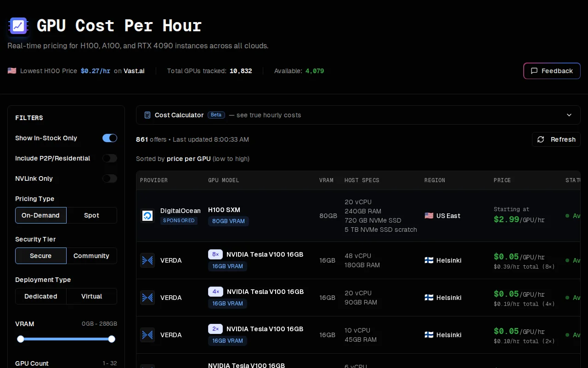Sort by Price column header
Viewport: 588px width, 368px height.
click(502, 180)
